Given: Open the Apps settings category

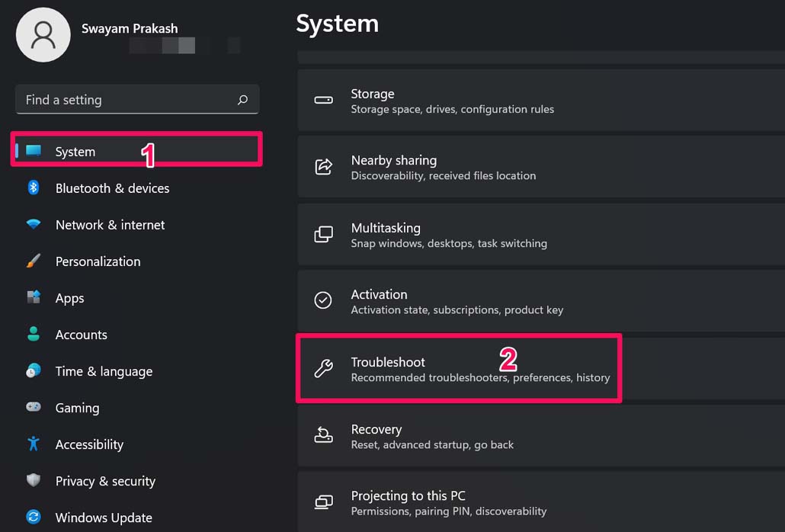Looking at the screenshot, I should [x=69, y=298].
